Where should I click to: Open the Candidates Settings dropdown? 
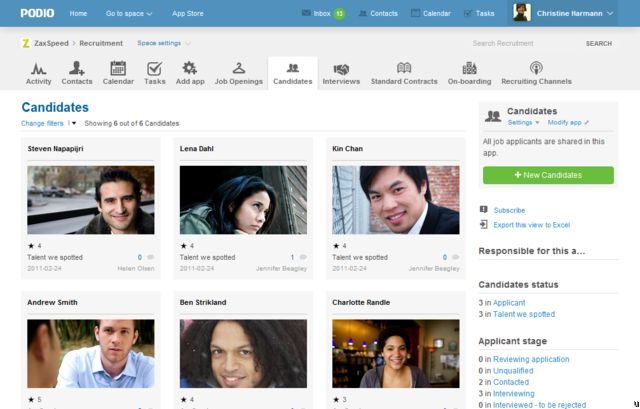pyautogui.click(x=523, y=122)
